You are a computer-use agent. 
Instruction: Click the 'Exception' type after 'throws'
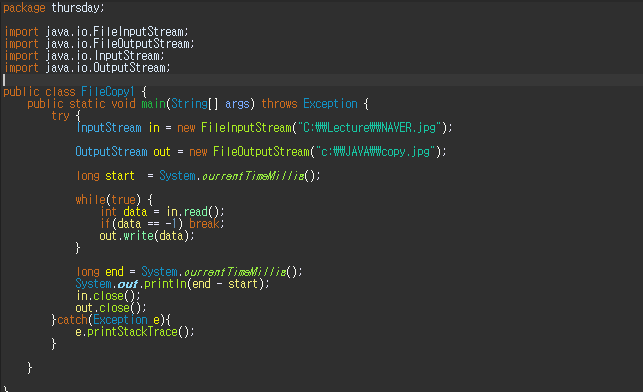point(330,104)
